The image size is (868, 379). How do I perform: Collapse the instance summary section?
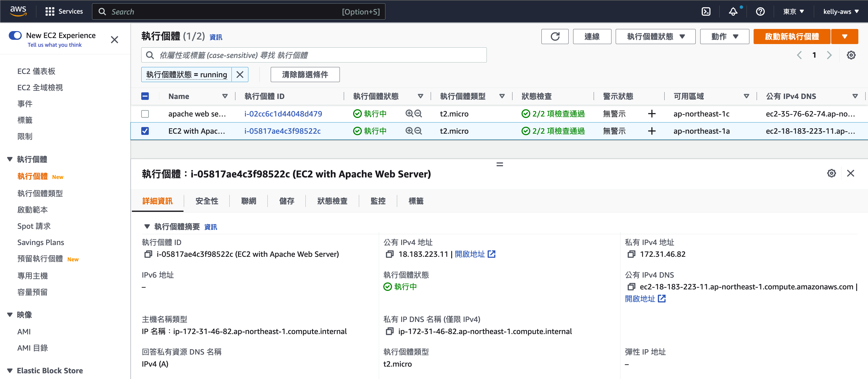coord(147,226)
